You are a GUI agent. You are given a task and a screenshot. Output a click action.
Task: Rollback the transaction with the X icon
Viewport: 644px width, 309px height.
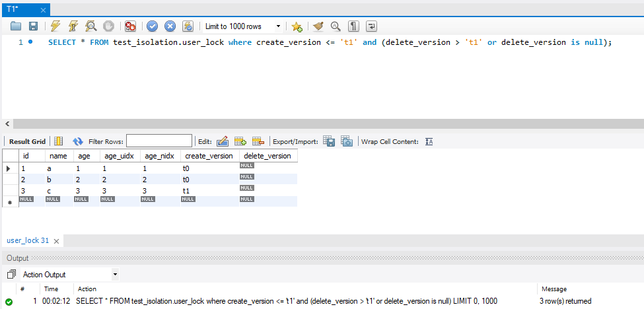coord(170,26)
